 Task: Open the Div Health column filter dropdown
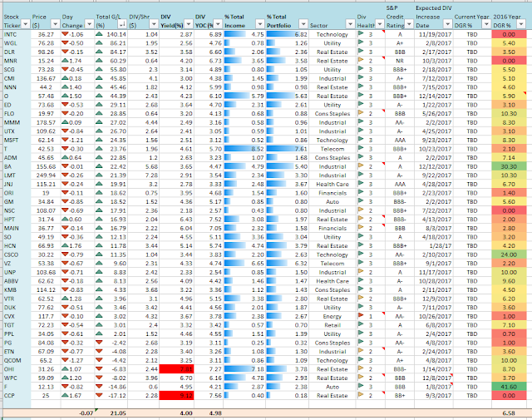point(380,24)
